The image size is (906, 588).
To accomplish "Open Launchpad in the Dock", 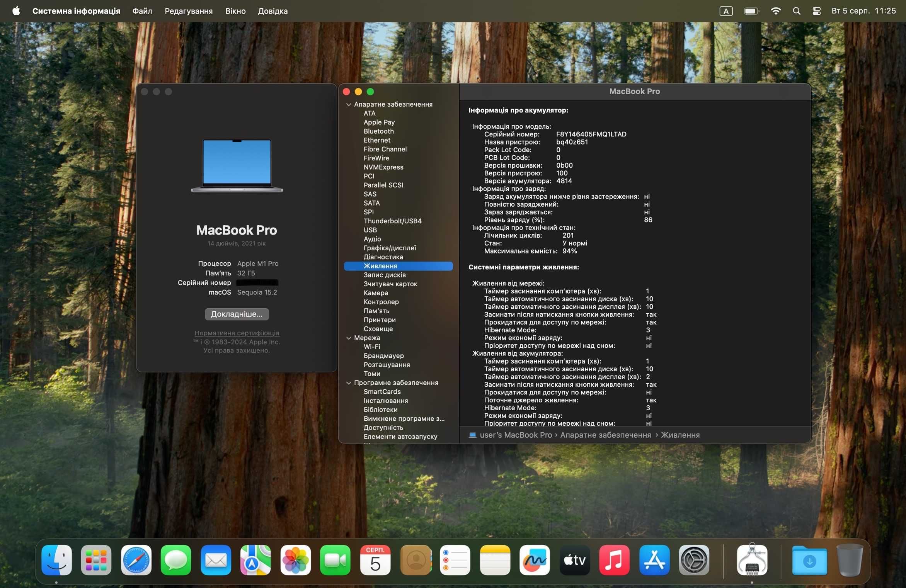I will (x=96, y=560).
